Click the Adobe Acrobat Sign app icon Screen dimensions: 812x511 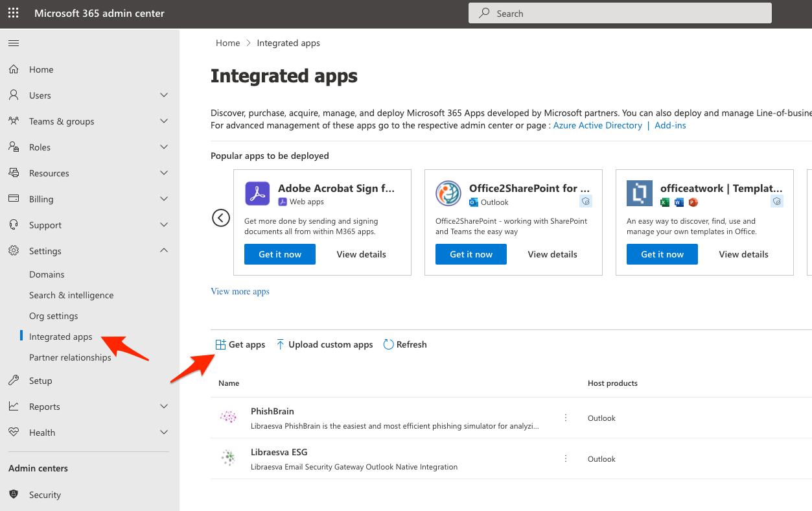click(257, 193)
